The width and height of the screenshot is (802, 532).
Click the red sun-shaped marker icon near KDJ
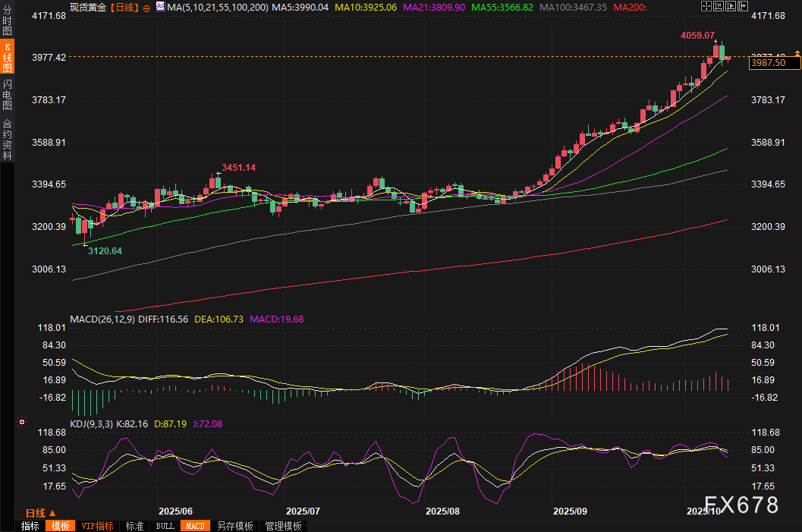point(22,422)
